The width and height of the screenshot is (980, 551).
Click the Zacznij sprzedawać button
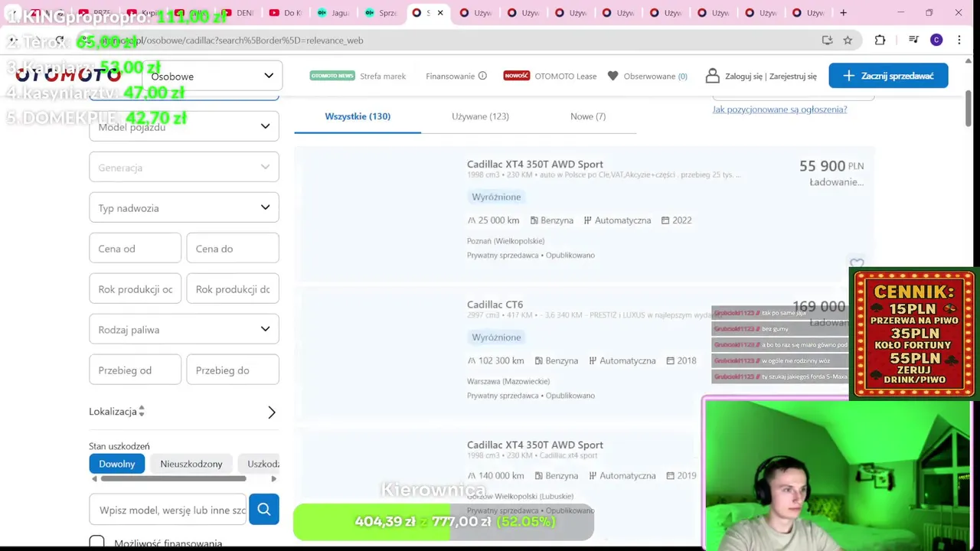pos(888,75)
